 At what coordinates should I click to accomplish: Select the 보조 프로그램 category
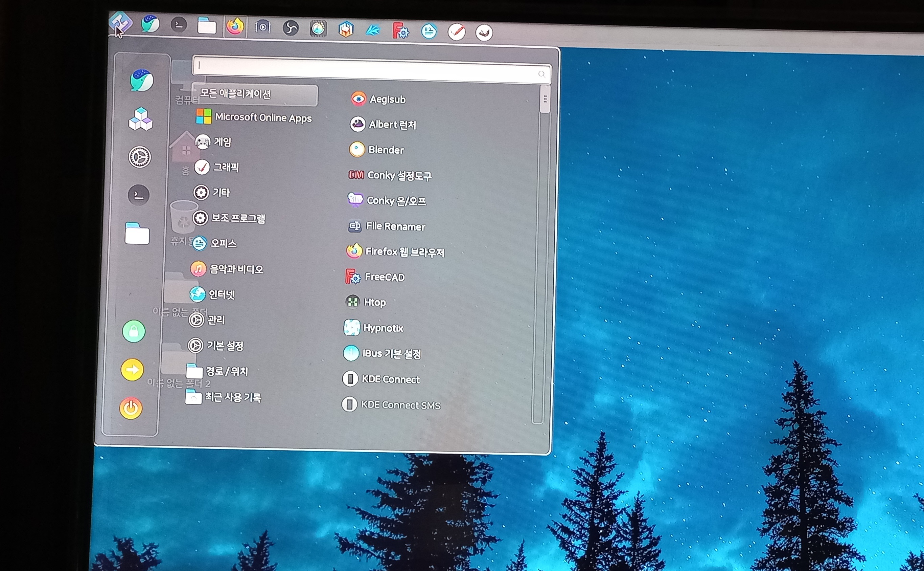[x=229, y=218]
